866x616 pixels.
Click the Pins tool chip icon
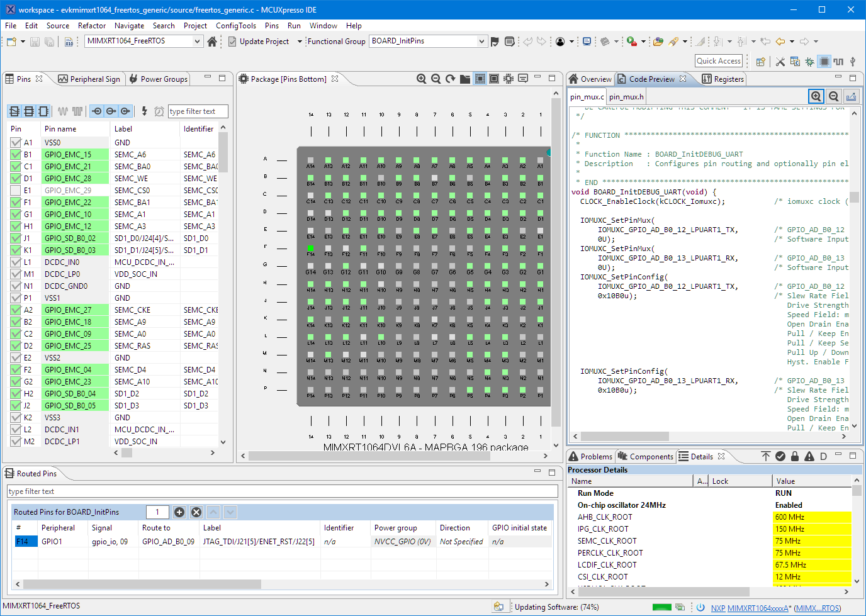pos(824,62)
